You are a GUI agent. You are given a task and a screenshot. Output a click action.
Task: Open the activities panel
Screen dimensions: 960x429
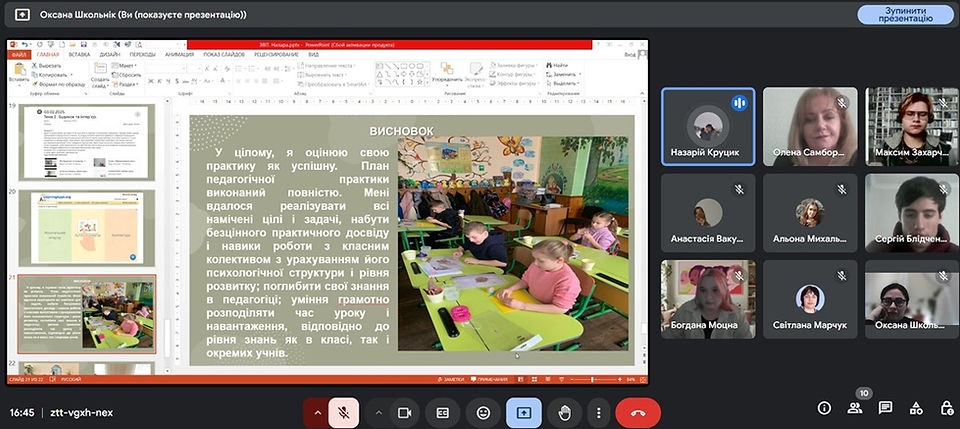click(x=916, y=408)
